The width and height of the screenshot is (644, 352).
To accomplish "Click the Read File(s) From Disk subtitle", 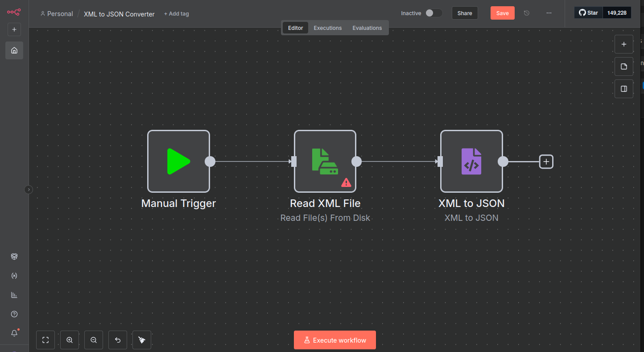I will point(325,218).
